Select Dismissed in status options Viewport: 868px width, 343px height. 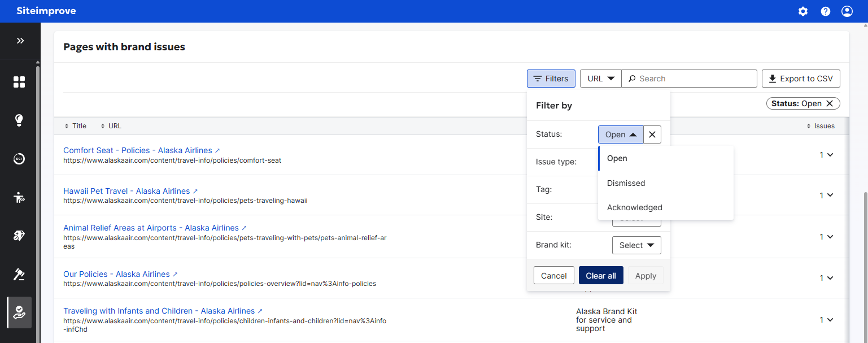pyautogui.click(x=666, y=183)
